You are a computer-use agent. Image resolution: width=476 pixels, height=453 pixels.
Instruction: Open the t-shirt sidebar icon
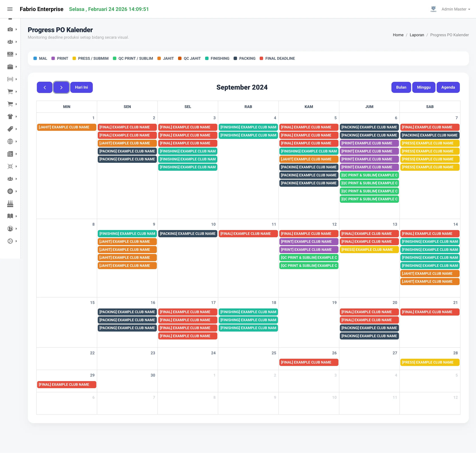10,116
